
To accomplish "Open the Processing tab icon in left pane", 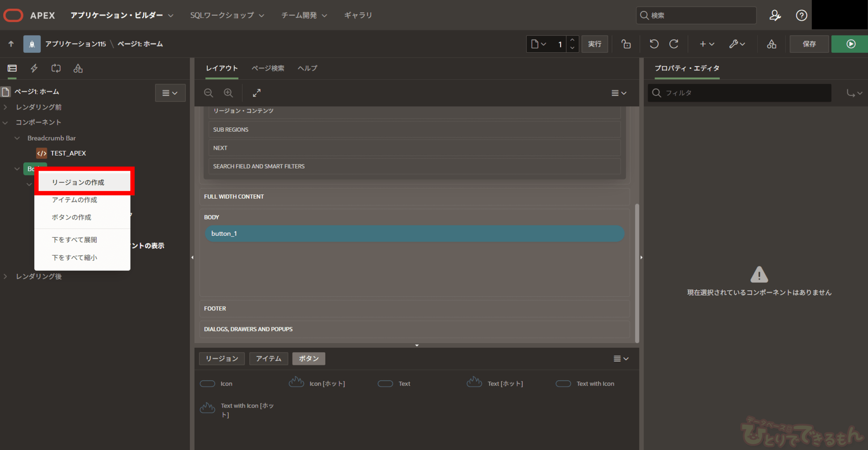I will 56,68.
